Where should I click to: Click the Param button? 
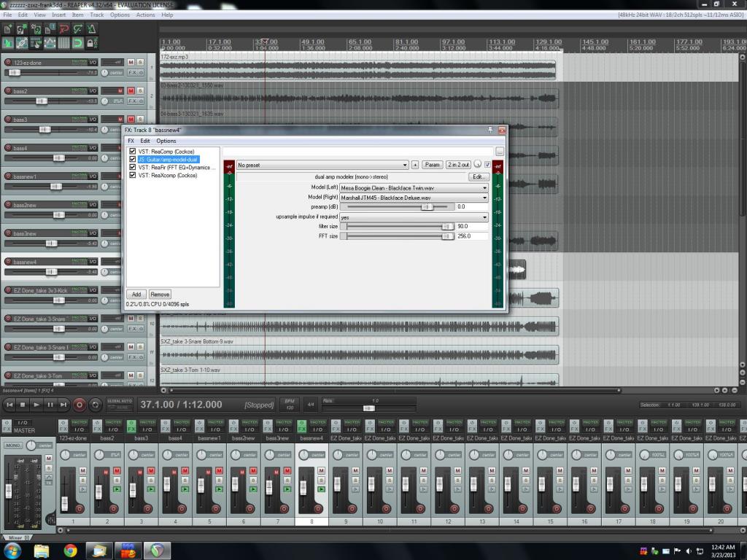point(432,165)
